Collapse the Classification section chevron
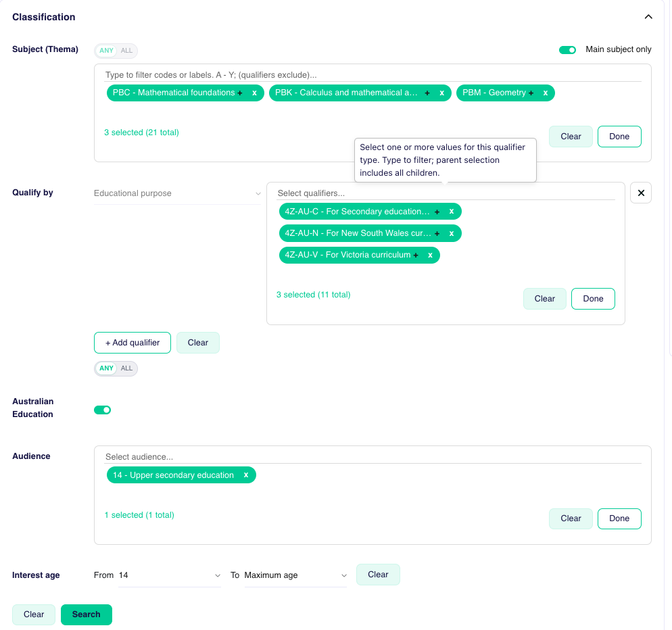The image size is (672, 630). (648, 17)
